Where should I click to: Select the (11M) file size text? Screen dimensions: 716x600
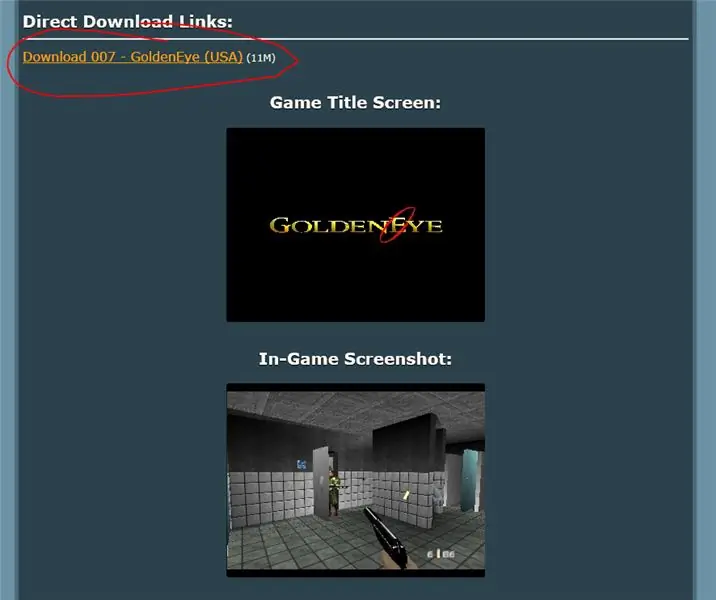tap(261, 58)
